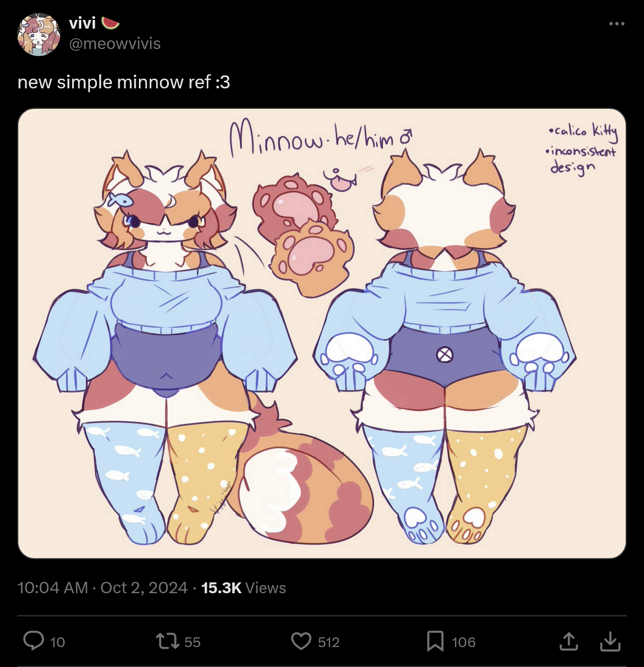Open the three-dot more menu
Image resolution: width=644 pixels, height=667 pixels.
(x=617, y=24)
